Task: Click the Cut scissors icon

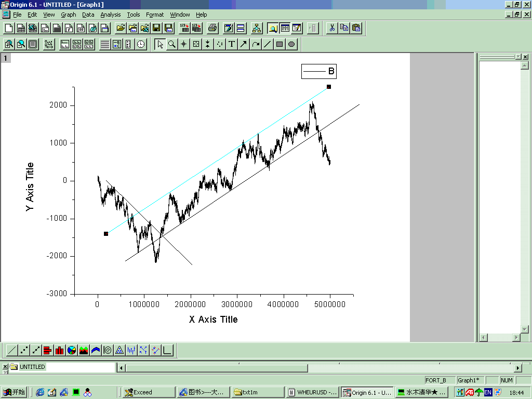Action: 332,28
